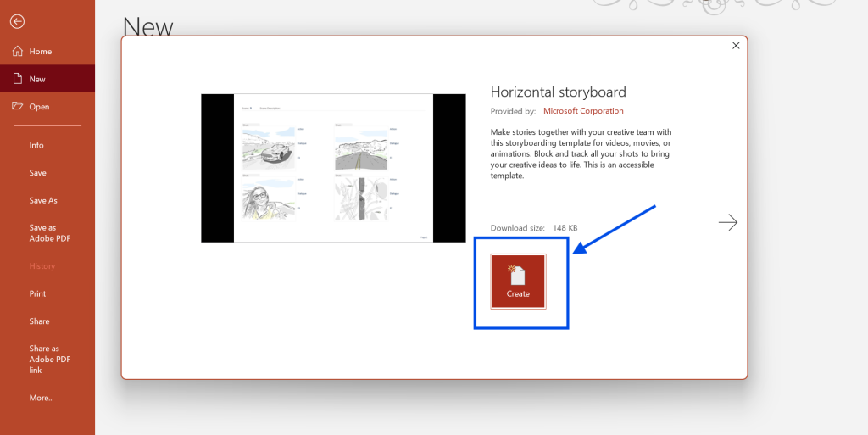This screenshot has width=868, height=435.
Task: Click the Provided by label
Action: (513, 111)
